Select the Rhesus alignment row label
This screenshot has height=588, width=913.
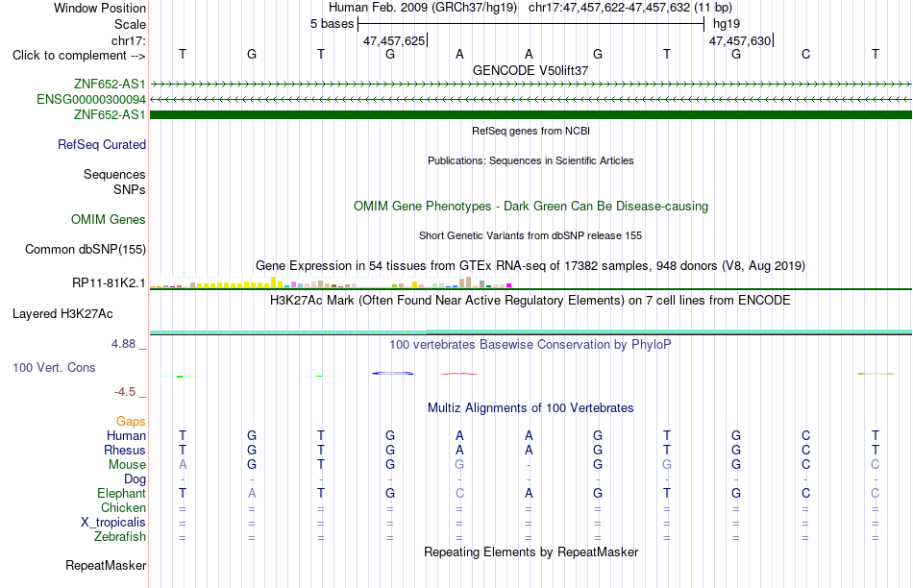(125, 450)
